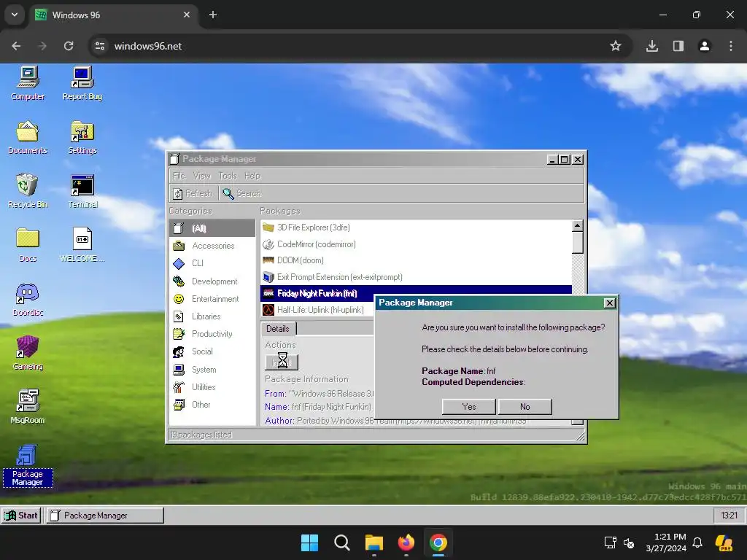Bookmark this page with the star icon
Viewport: 747px width, 560px height.
pos(616,46)
